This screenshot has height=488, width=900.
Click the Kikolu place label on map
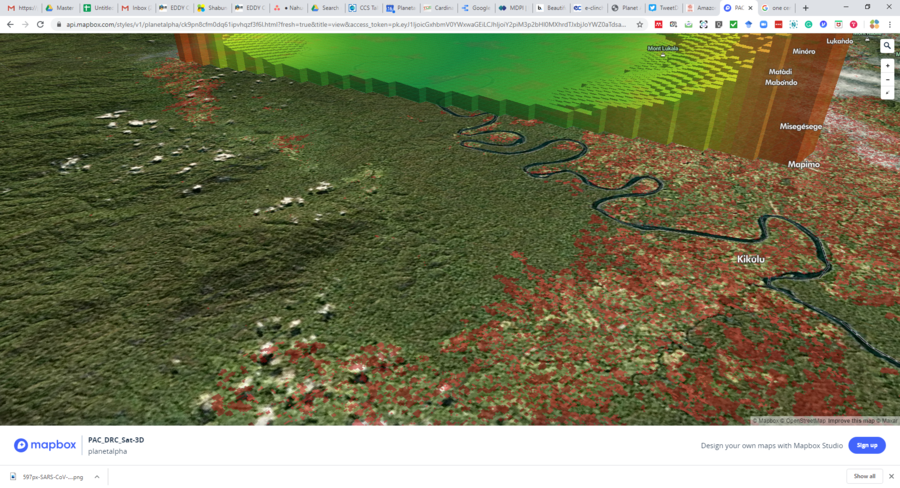coord(750,260)
